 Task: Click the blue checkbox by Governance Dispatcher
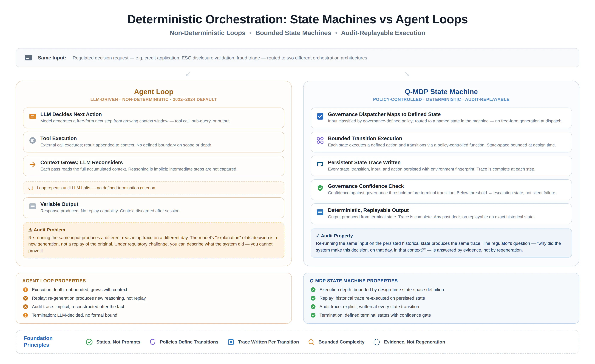pyautogui.click(x=320, y=117)
